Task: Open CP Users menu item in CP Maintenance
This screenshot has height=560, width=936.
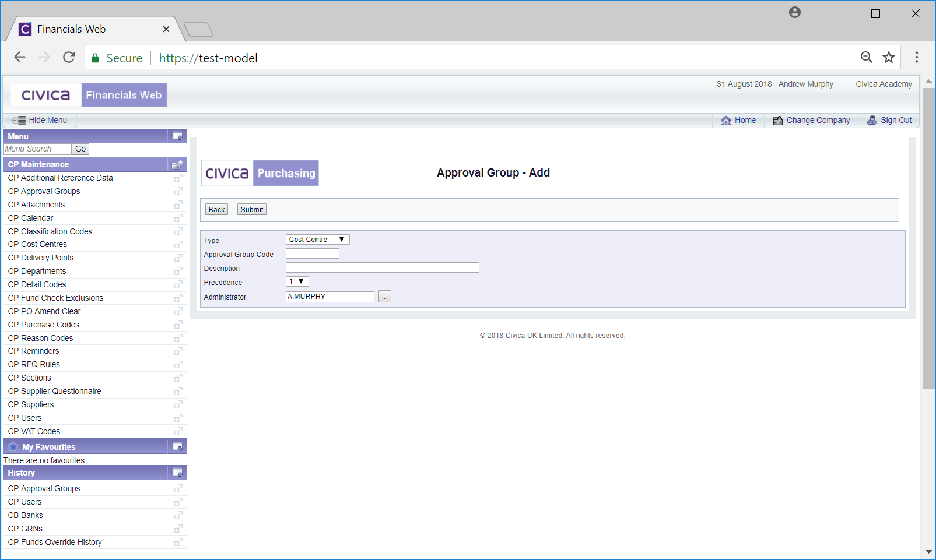Action: (x=25, y=418)
